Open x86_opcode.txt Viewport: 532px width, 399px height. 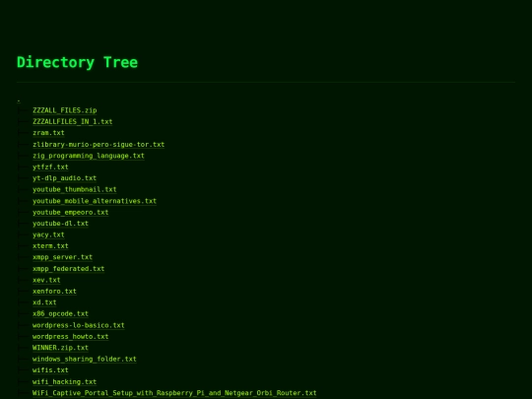[60, 314]
